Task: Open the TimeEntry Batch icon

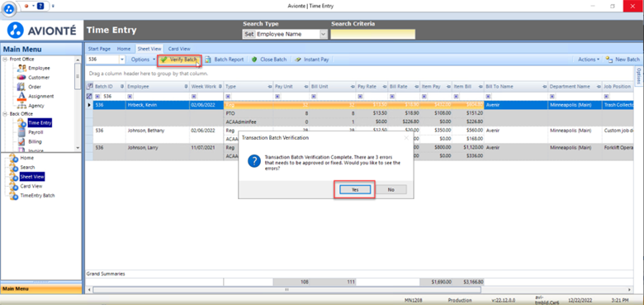Action: click(13, 196)
